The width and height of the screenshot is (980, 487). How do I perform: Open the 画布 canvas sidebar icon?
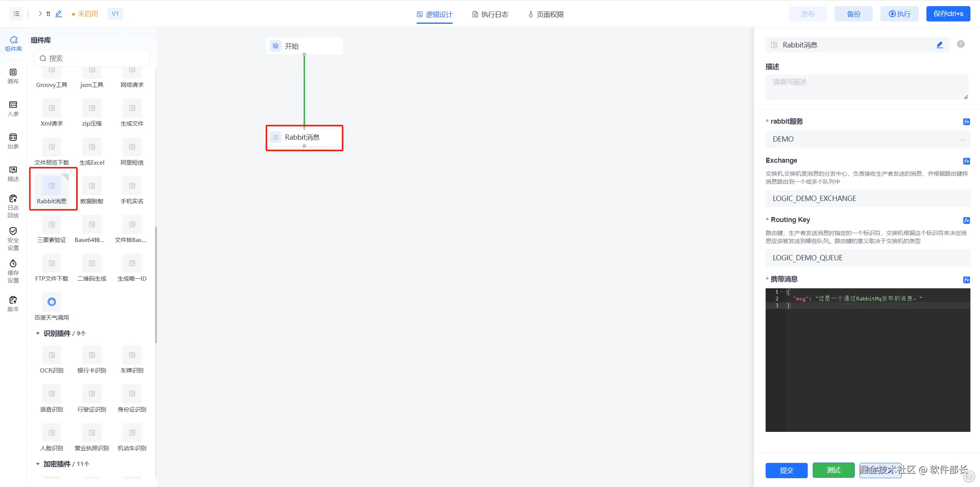[x=13, y=76]
